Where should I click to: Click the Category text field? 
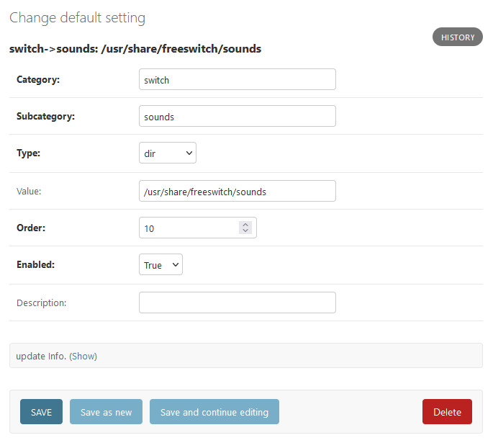click(237, 79)
